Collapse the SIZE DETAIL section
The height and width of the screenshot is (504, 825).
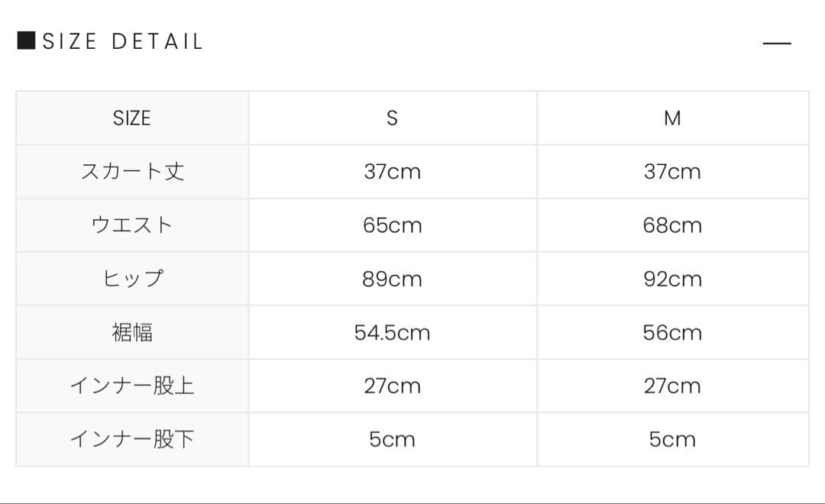point(777,43)
